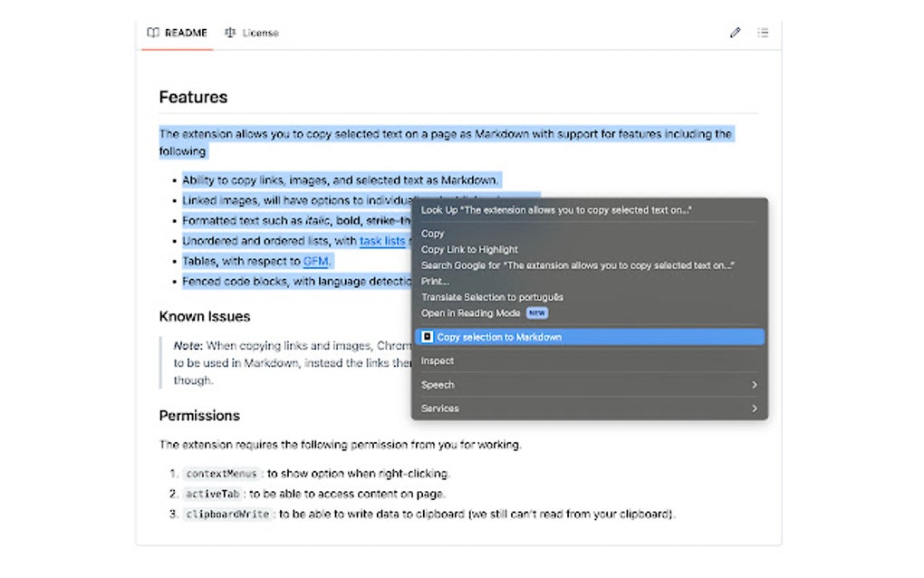924x578 pixels.
Task: Follow the GFM link
Action: tap(316, 261)
